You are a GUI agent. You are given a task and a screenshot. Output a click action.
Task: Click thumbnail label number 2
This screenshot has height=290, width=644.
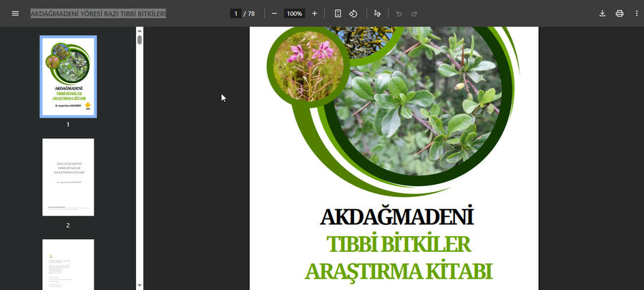[68, 225]
